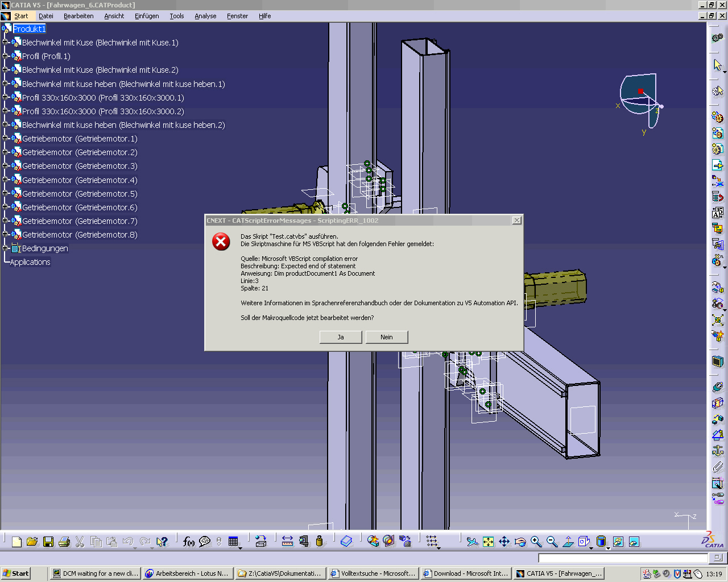Image resolution: width=728 pixels, height=582 pixels.
Task: Click the Knowledge Advisor speech bubble icon
Action: (x=205, y=542)
